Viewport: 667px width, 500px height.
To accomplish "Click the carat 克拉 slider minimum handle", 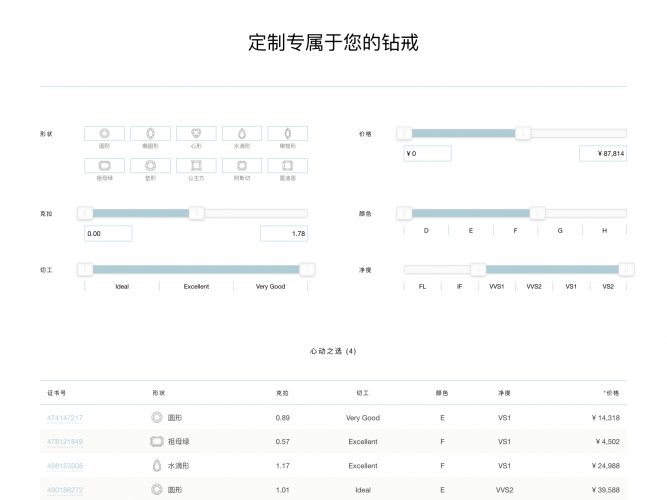I will click(85, 213).
